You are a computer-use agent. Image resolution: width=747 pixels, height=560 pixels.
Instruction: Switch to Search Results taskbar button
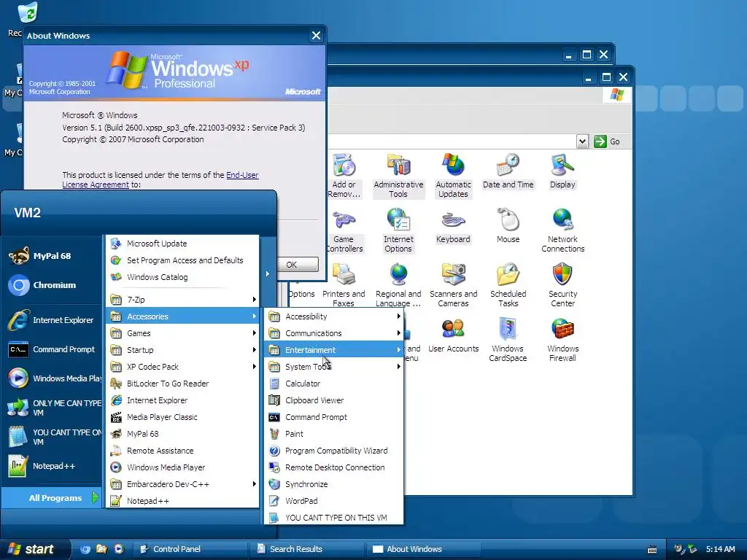click(x=306, y=549)
